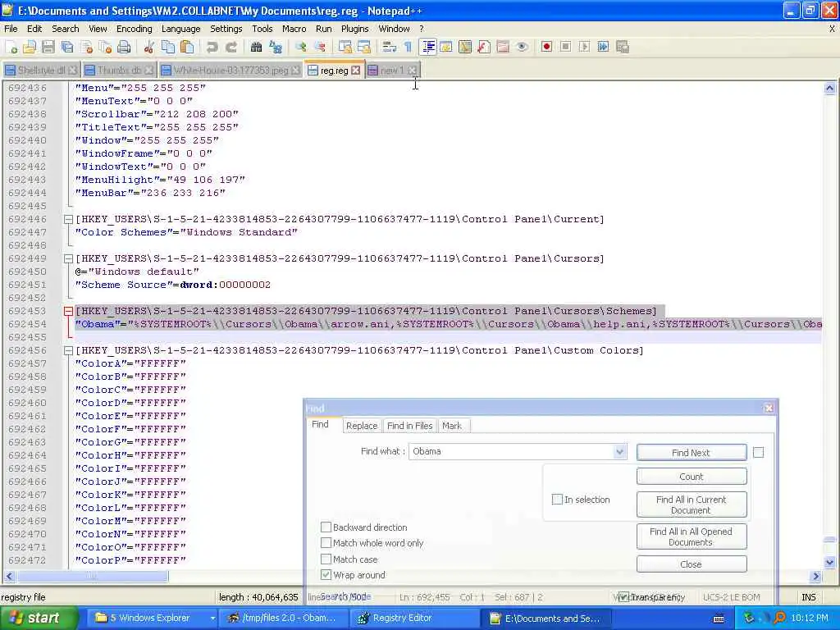Toggle Show All Characters pilcrow icon

pos(409,47)
